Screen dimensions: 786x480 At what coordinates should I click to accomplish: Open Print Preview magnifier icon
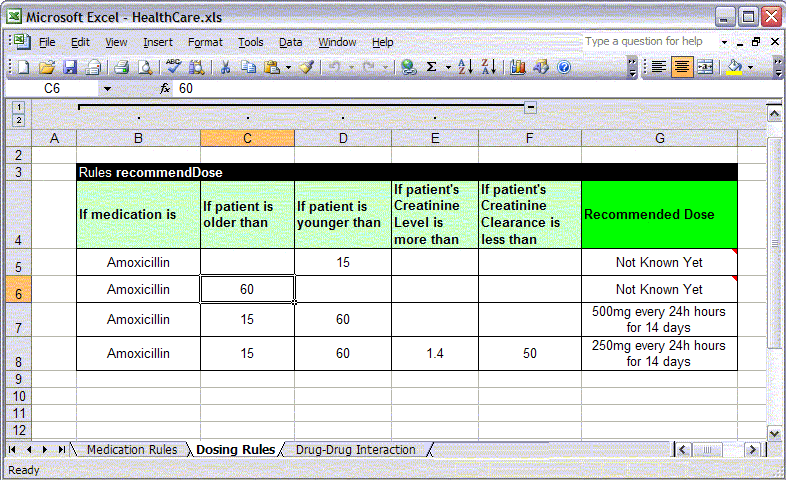pos(145,67)
